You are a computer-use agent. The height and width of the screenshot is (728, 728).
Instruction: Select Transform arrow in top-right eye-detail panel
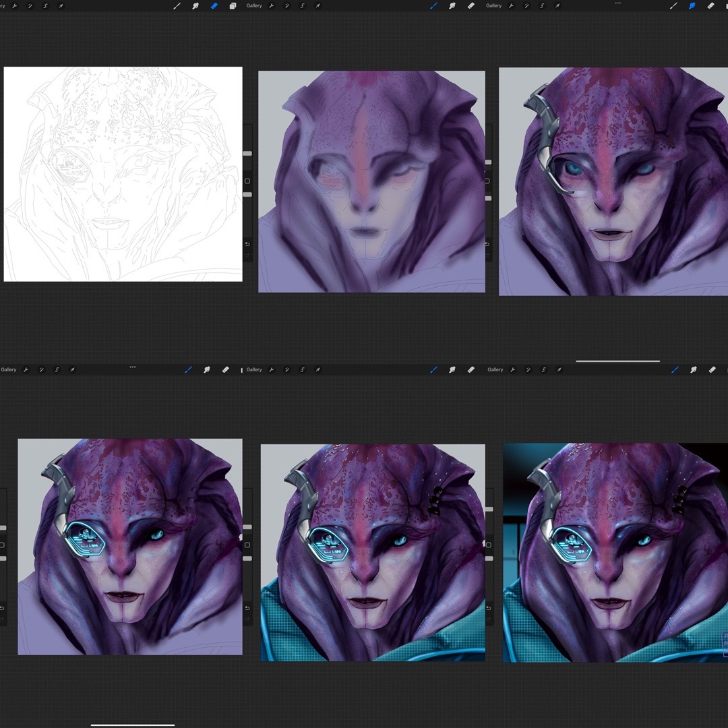click(557, 6)
